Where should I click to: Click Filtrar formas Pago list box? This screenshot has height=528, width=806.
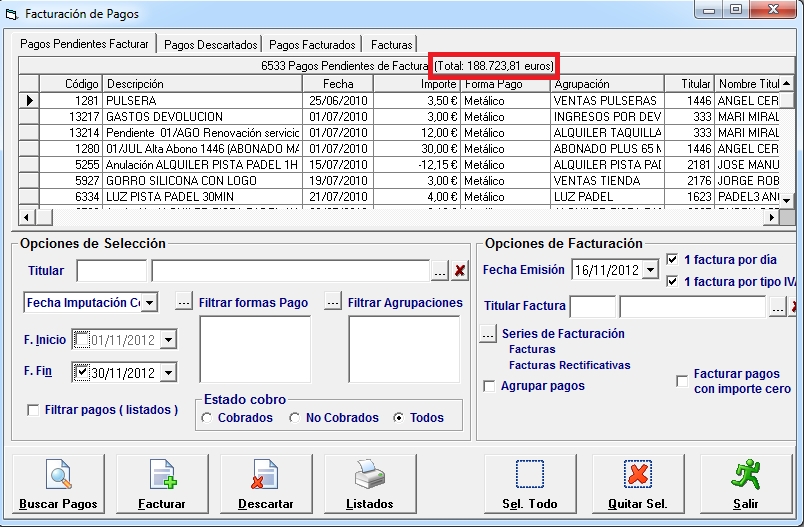click(x=255, y=349)
